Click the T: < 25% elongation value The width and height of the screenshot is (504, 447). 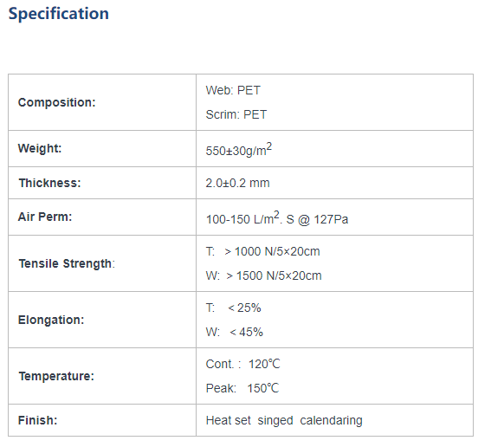(x=233, y=308)
